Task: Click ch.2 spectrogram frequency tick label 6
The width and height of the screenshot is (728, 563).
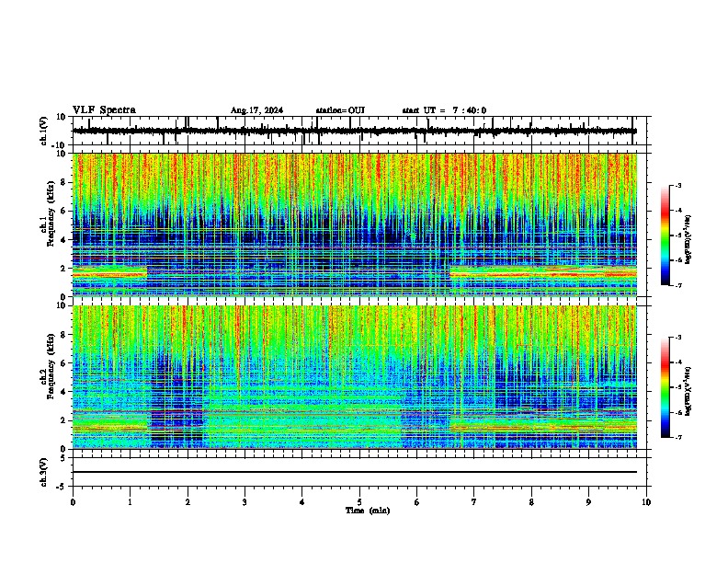Action: click(x=64, y=363)
